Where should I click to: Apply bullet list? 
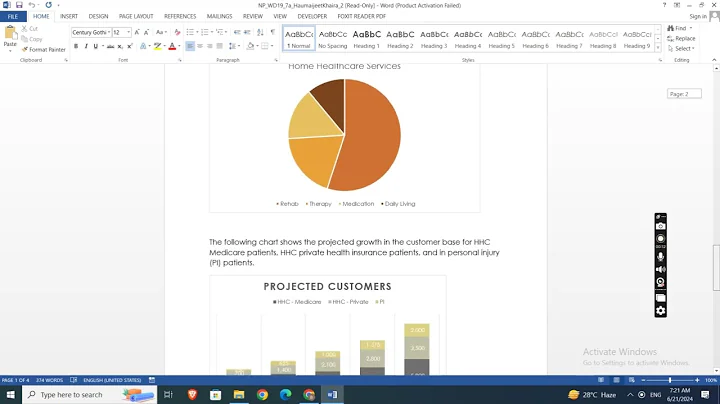(x=190, y=32)
